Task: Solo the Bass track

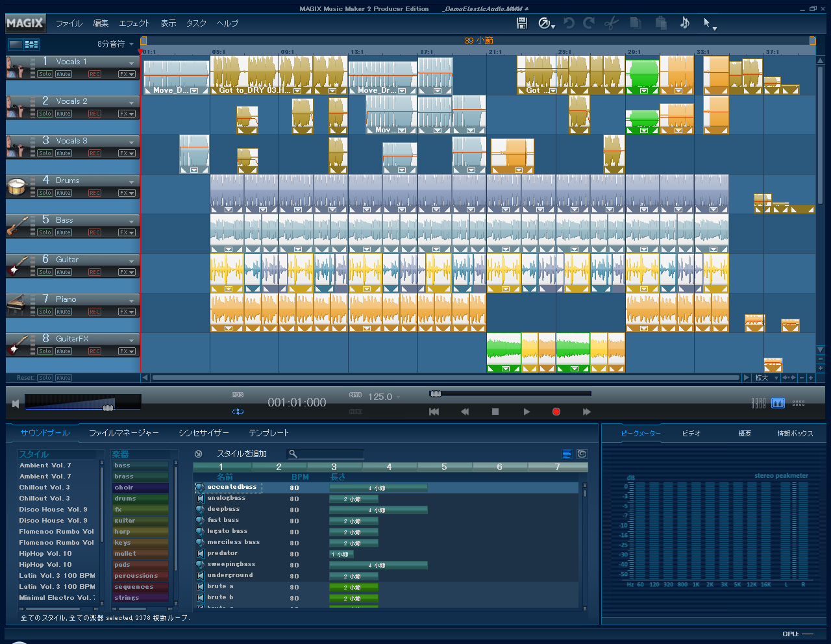Action: click(x=45, y=232)
